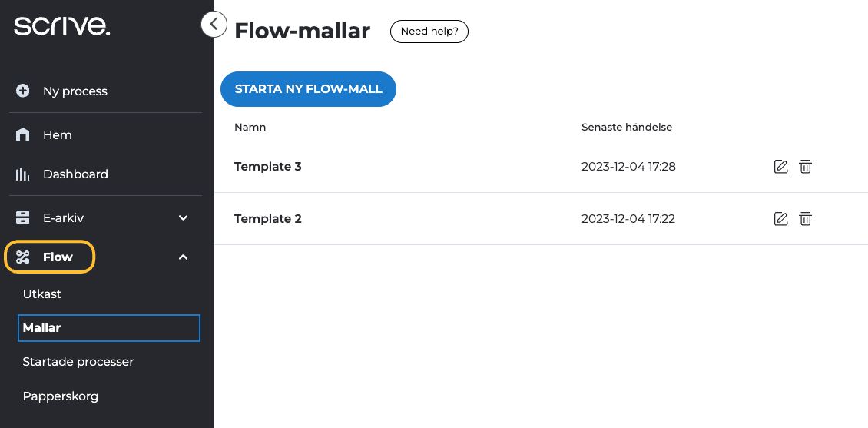Collapse the sidebar with the arrow button
Viewport: 868px width, 428px height.
coord(214,25)
